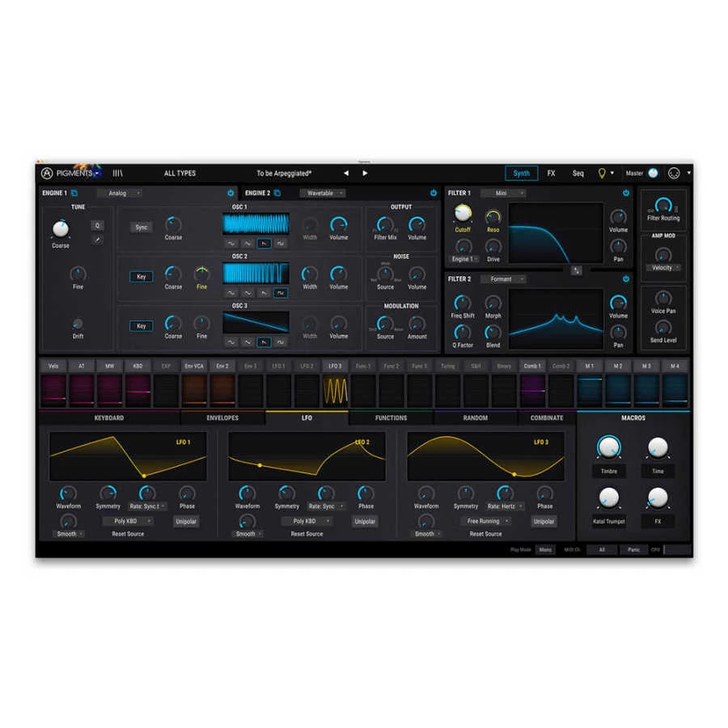This screenshot has width=728, height=728.
Task: Select the LFO 3 modulation source thumbnail
Action: (x=334, y=391)
